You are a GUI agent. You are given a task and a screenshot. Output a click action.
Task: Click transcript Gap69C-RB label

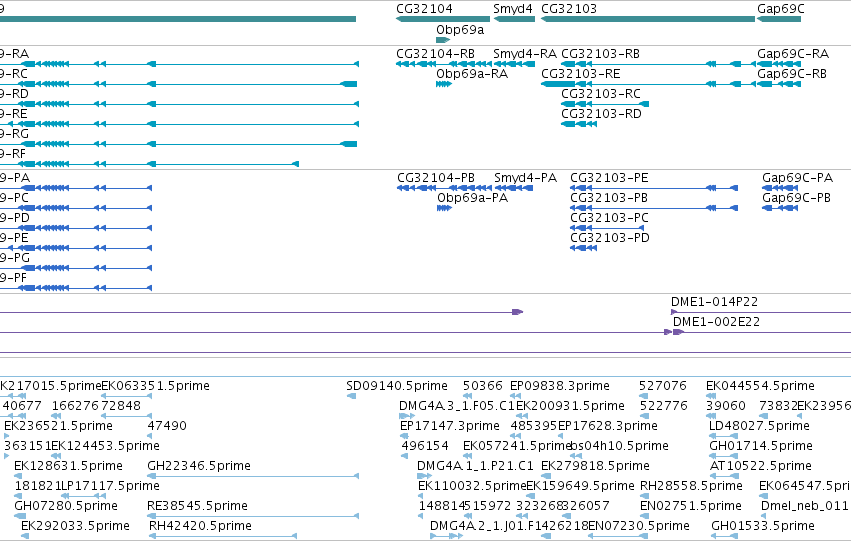point(792,74)
